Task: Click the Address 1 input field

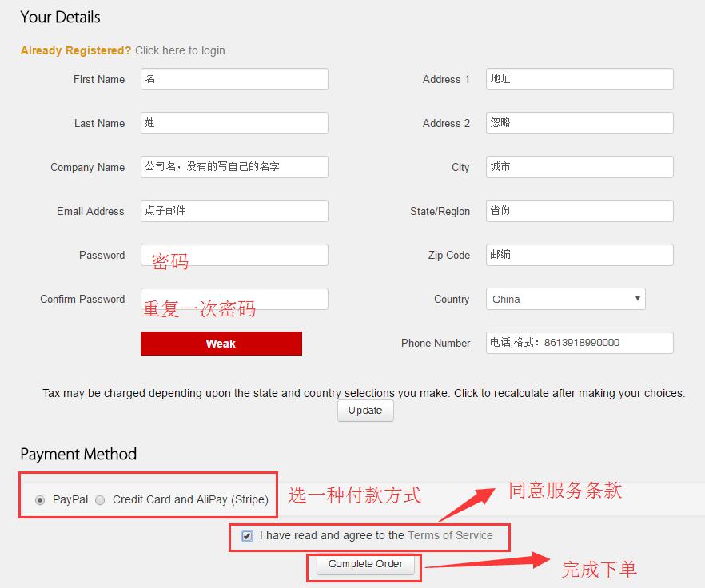Action: [x=580, y=79]
